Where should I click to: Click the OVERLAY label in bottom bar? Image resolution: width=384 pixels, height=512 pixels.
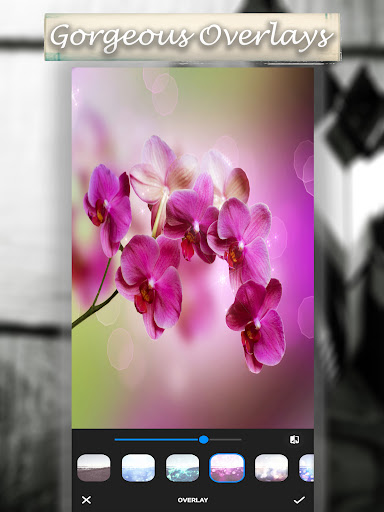click(193, 500)
